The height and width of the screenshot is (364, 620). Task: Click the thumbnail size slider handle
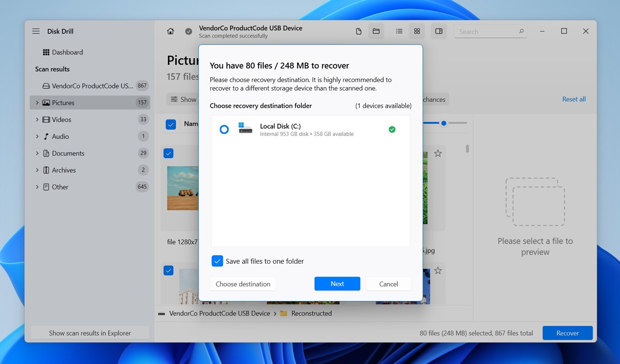point(444,123)
